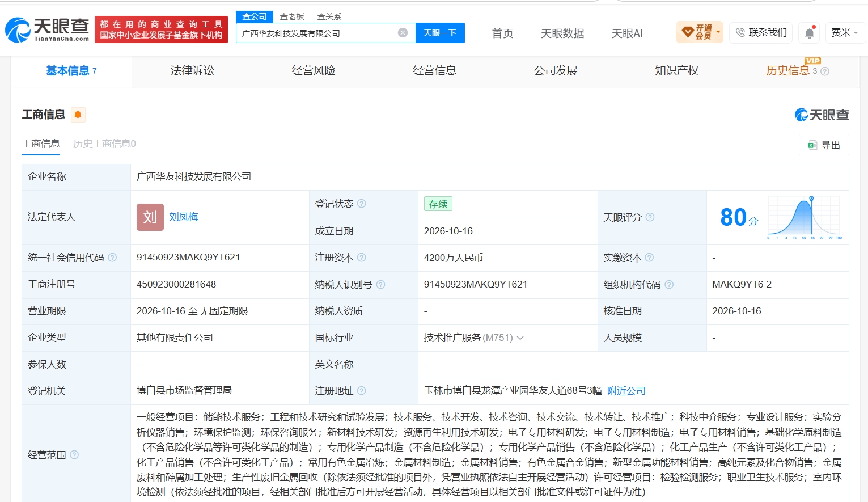Open 天眼AI navigation menu

[x=627, y=33]
